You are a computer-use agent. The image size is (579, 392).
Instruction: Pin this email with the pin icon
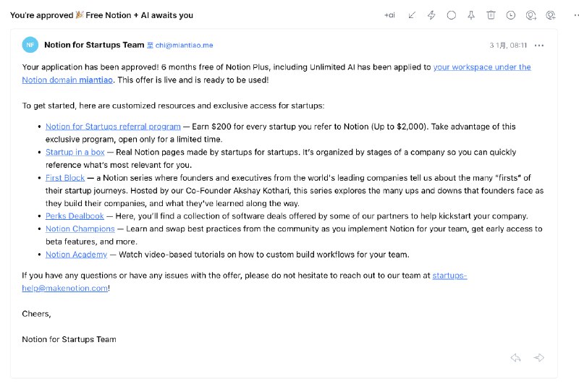(x=471, y=15)
